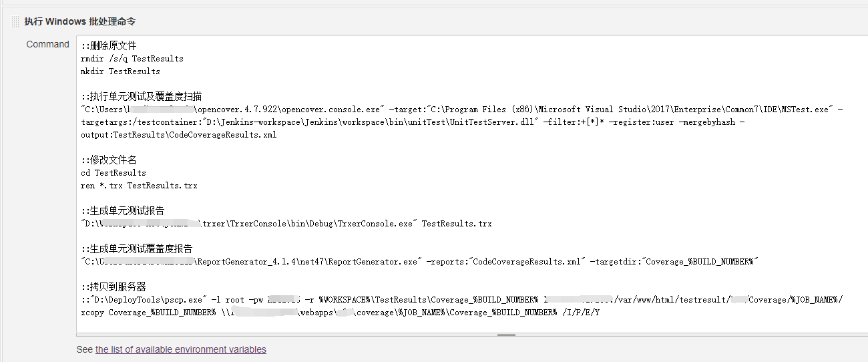This screenshot has width=868, height=362.
Task: Click the 'ren *.trx TestResults.trx' line
Action: [139, 185]
